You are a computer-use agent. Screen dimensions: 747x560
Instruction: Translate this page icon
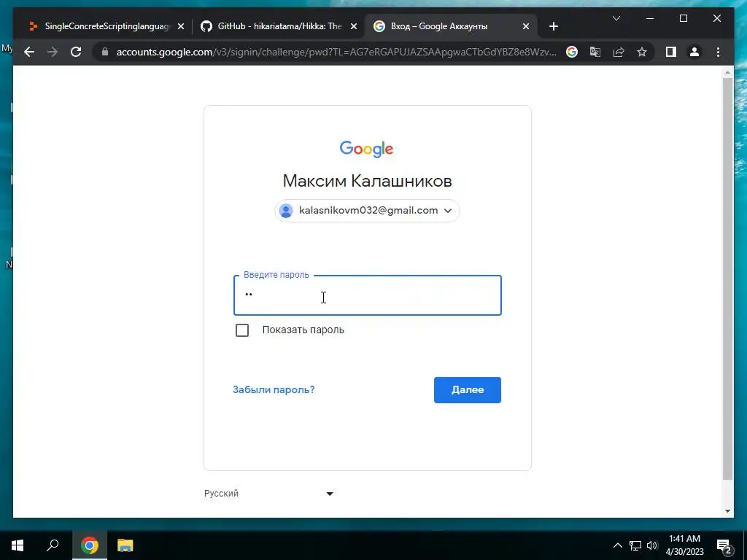595,52
